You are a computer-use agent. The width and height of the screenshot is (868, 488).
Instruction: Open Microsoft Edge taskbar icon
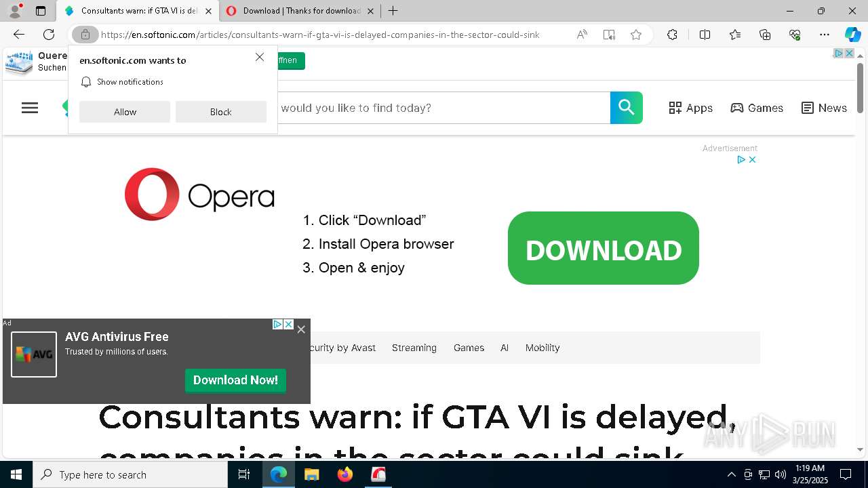coord(279,474)
